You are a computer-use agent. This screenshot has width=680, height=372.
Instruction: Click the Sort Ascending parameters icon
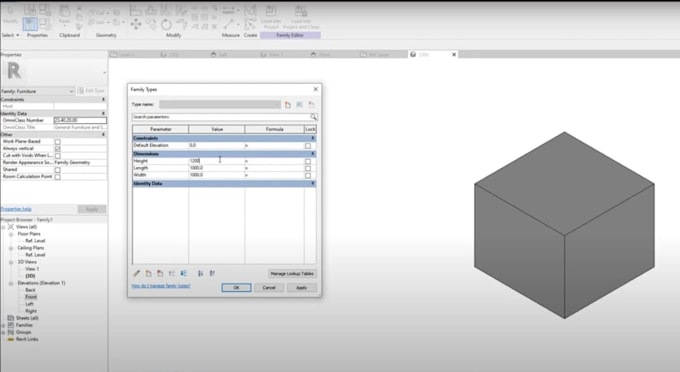[200, 273]
